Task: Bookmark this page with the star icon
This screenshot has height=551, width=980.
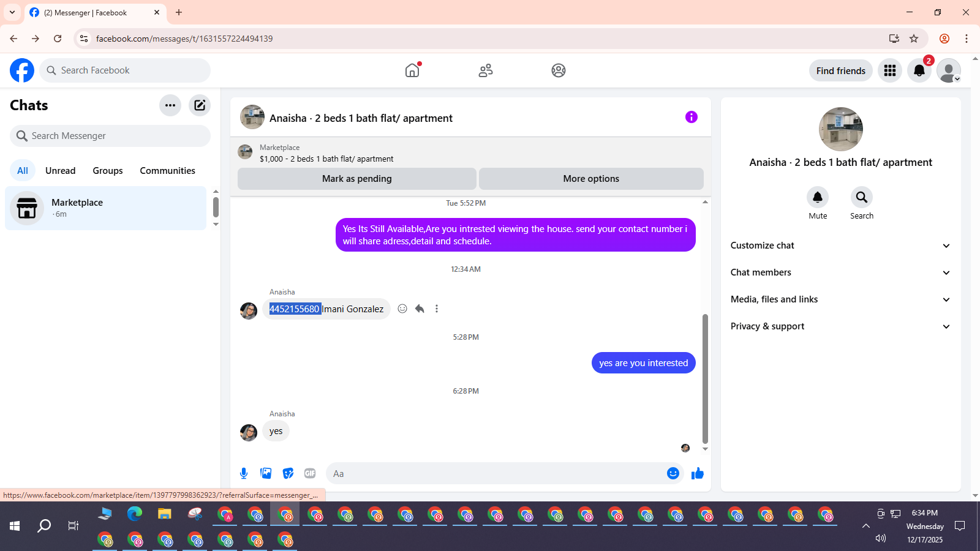Action: tap(914, 39)
